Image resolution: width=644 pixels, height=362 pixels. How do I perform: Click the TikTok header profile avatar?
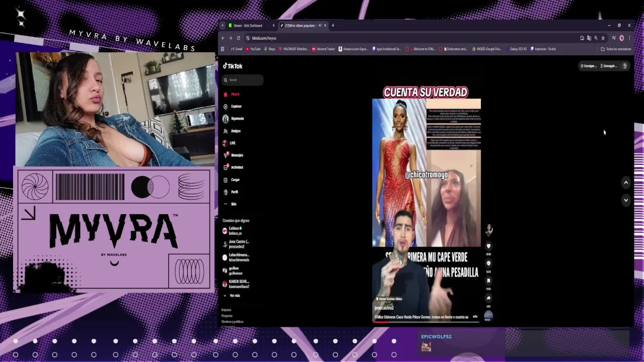pyautogui.click(x=624, y=66)
